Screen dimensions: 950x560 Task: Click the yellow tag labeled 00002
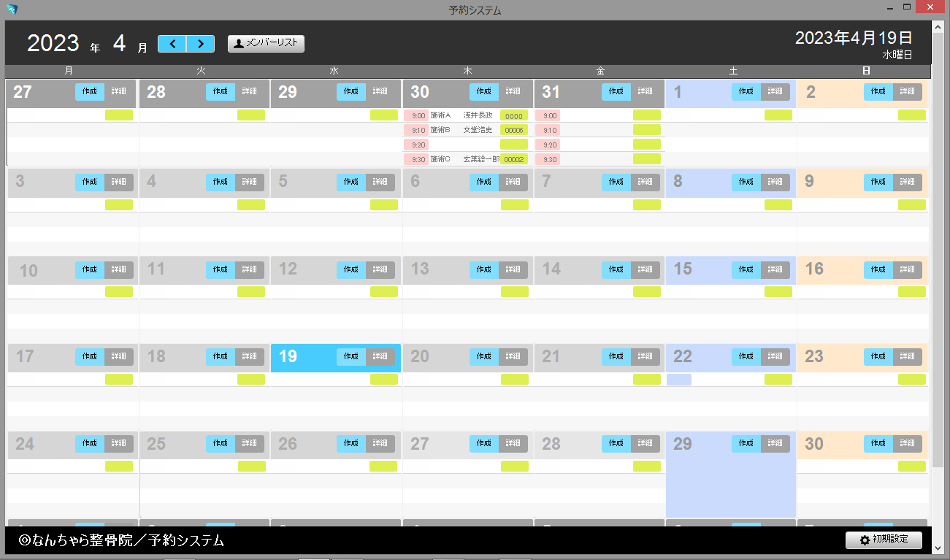pyautogui.click(x=514, y=159)
